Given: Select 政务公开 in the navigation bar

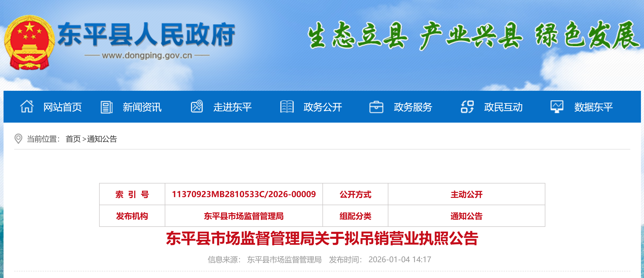Looking at the screenshot, I should pyautogui.click(x=322, y=107).
